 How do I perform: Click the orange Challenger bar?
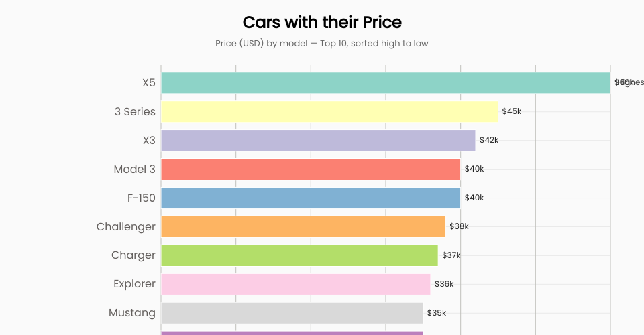[303, 226]
